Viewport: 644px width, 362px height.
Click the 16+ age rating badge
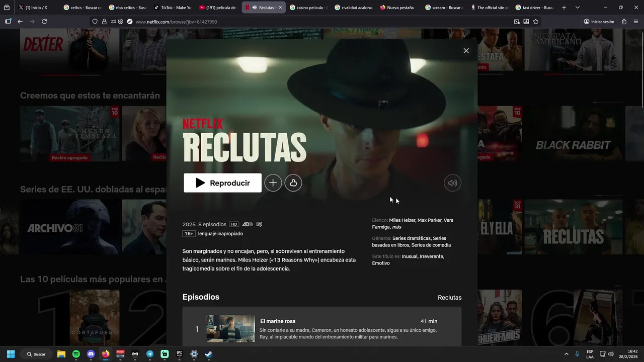click(189, 234)
